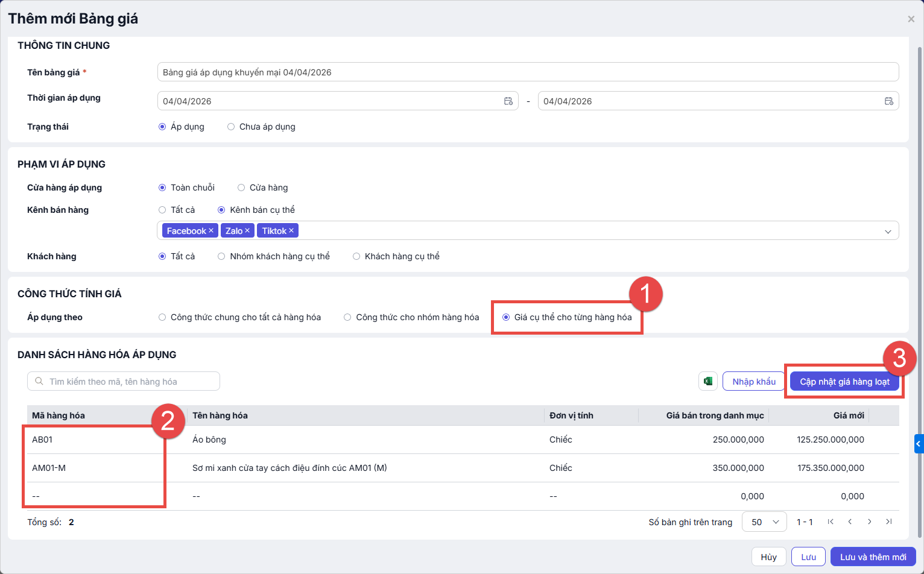Remove the Tiktok channel tag
The width and height of the screenshot is (924, 574).
coord(291,231)
